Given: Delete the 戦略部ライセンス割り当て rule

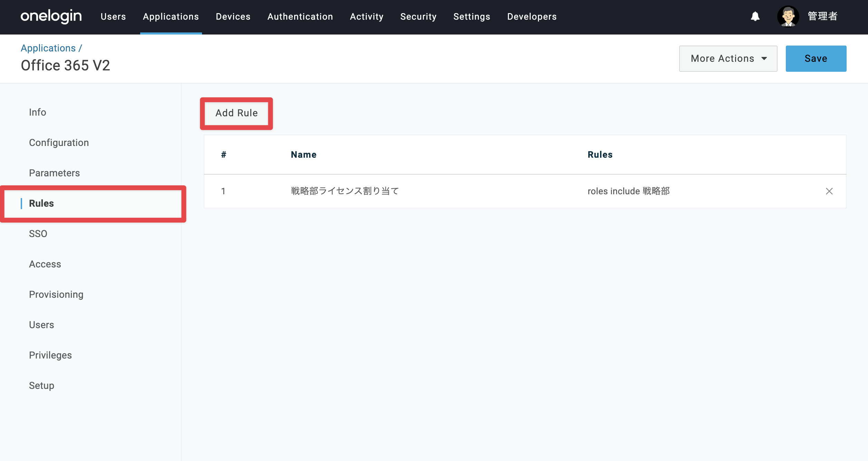Looking at the screenshot, I should point(829,191).
